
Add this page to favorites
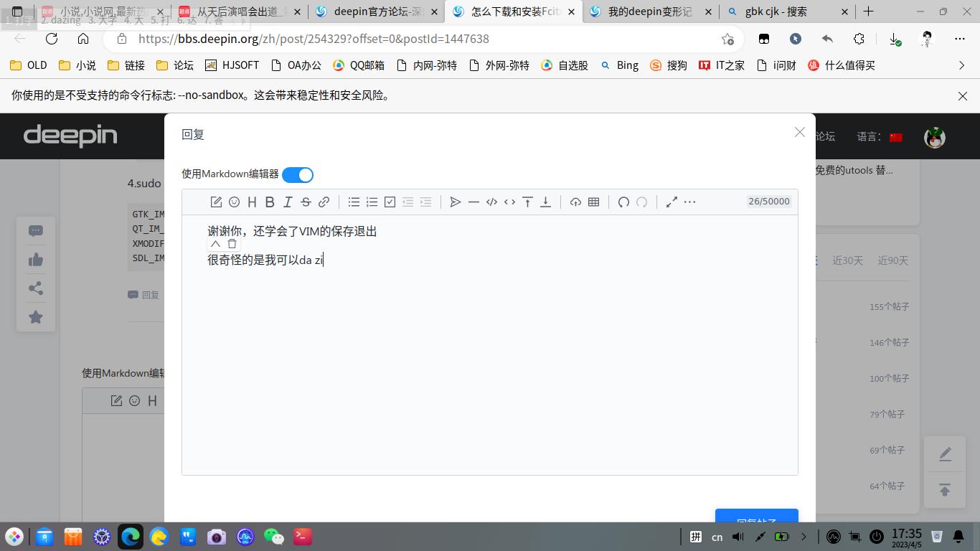coord(727,39)
